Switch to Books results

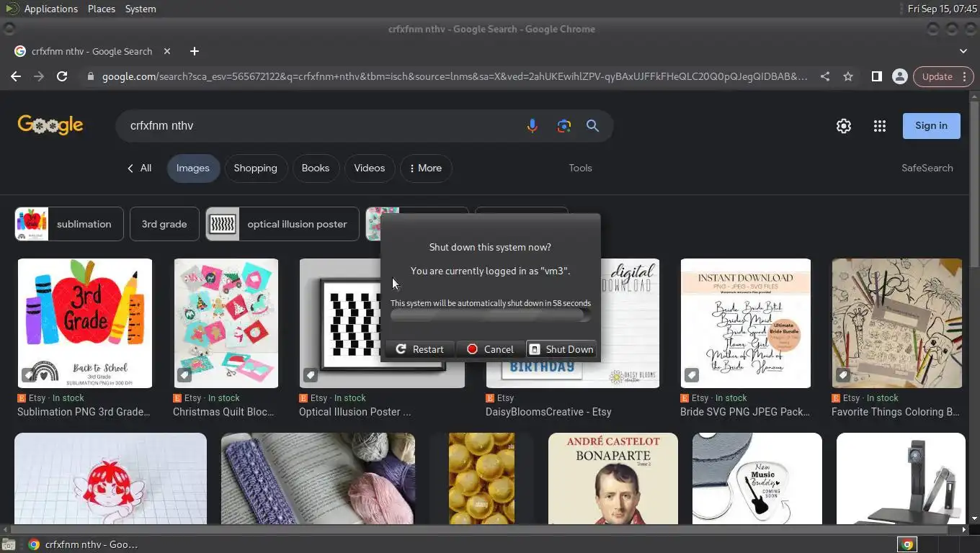[x=315, y=168]
